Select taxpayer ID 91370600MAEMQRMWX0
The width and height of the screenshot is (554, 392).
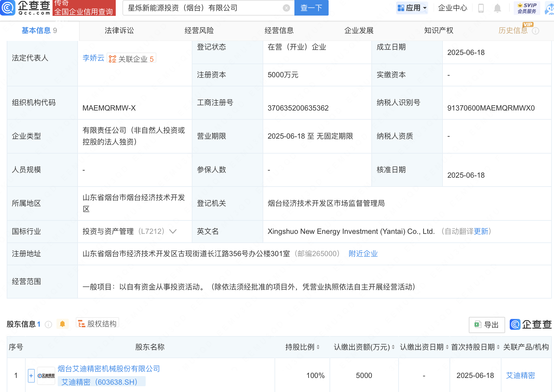pyautogui.click(x=491, y=108)
